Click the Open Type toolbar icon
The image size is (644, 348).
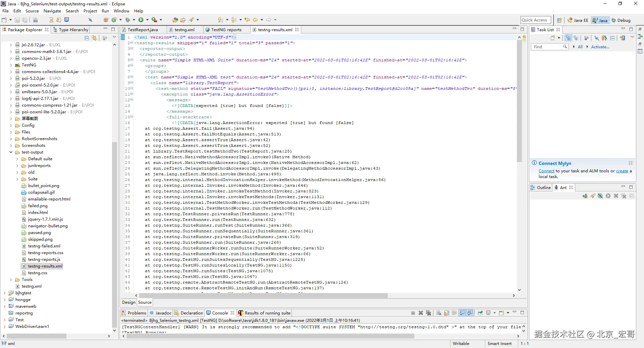175,20
